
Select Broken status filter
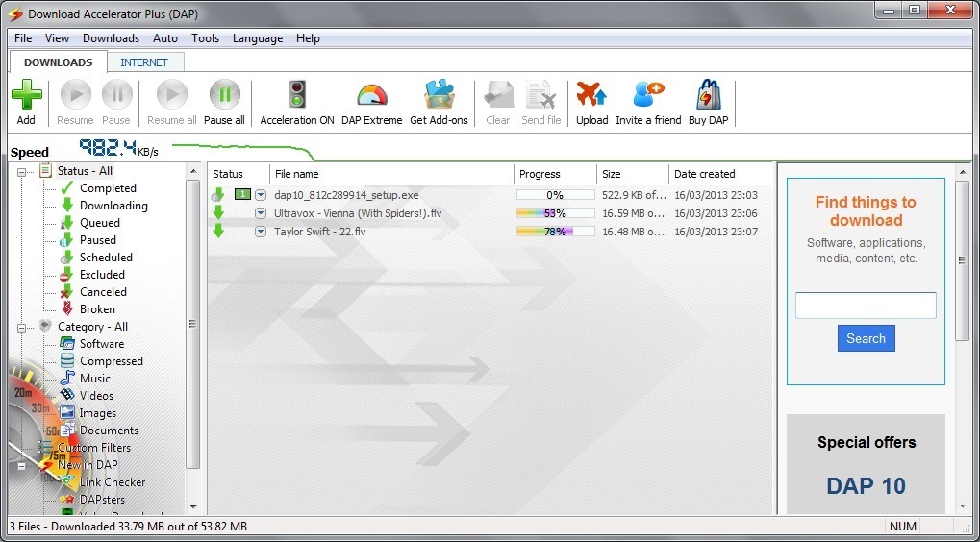pos(97,309)
